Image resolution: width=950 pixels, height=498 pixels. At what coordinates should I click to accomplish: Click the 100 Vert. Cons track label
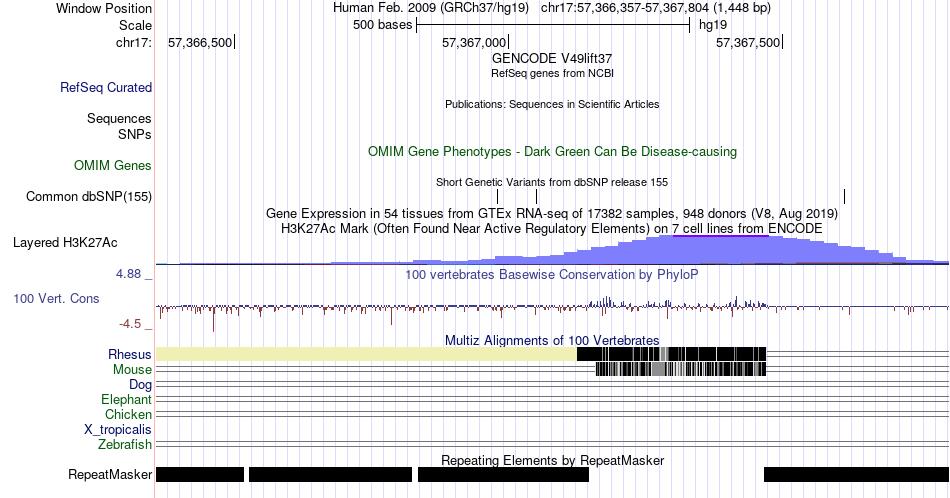tap(56, 298)
